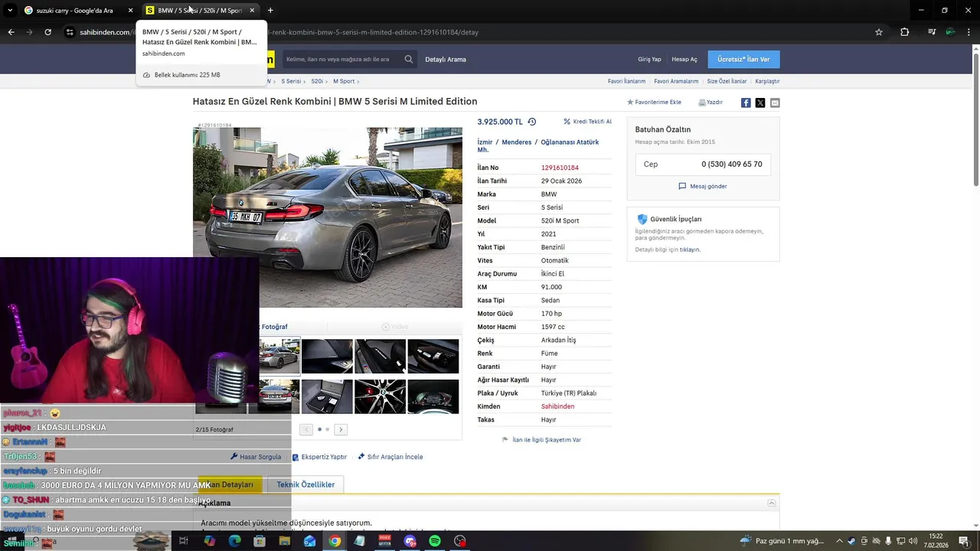
Task: Go to previous photo page arrow
Action: [306, 429]
